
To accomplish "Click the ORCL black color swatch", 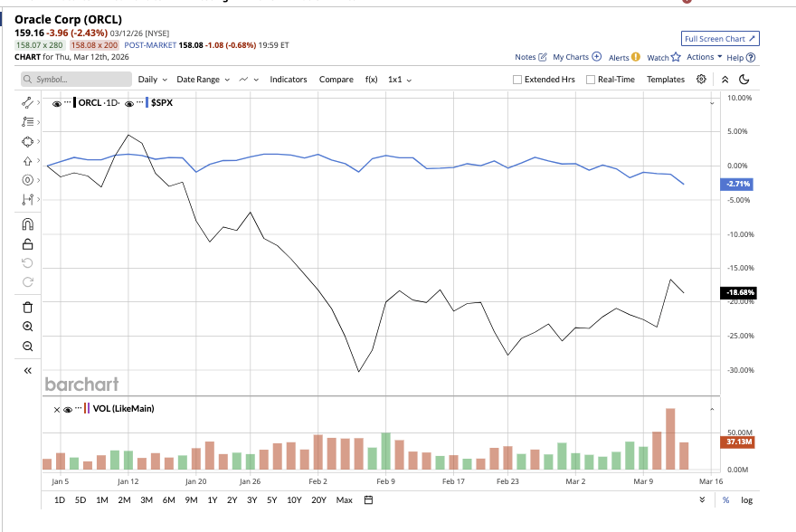I will (74, 103).
